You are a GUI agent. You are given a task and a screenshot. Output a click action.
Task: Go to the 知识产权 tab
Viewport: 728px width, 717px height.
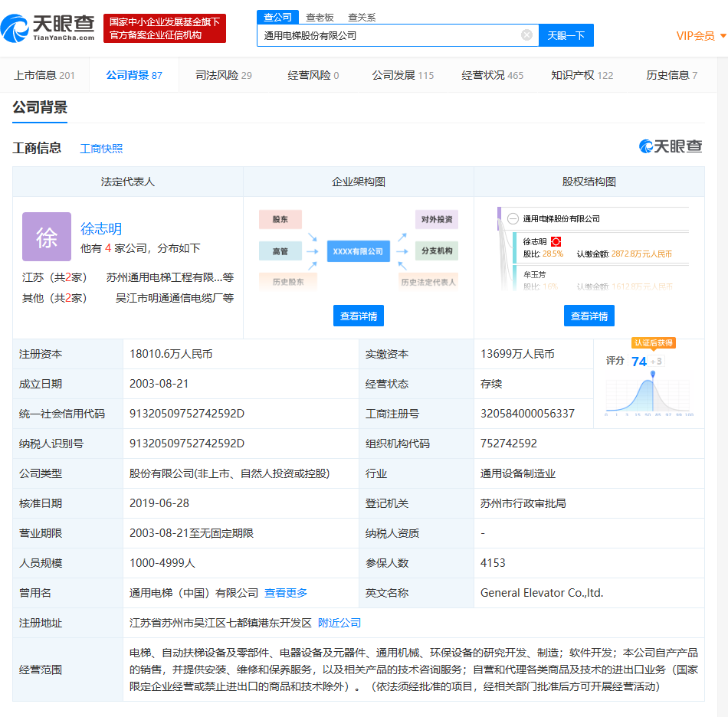582,75
